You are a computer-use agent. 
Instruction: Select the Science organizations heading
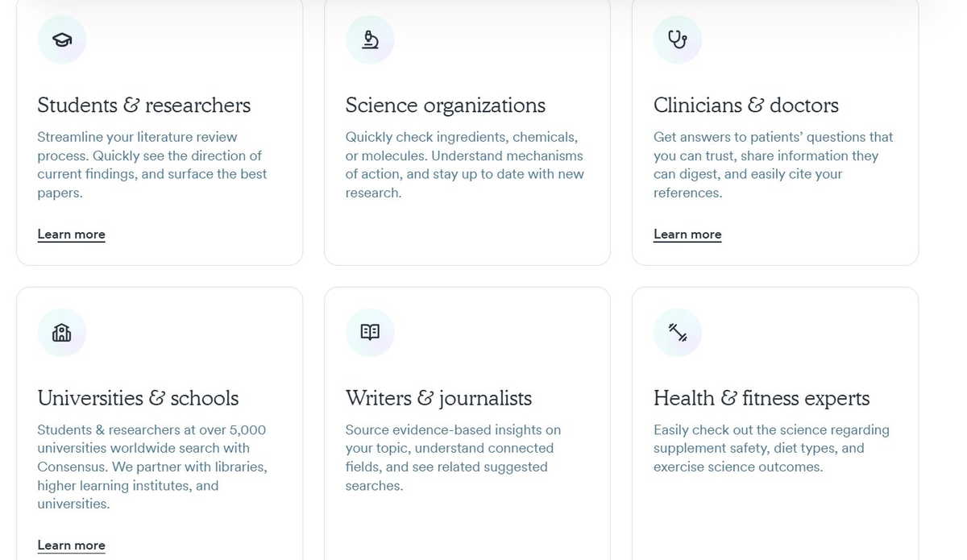pos(446,106)
